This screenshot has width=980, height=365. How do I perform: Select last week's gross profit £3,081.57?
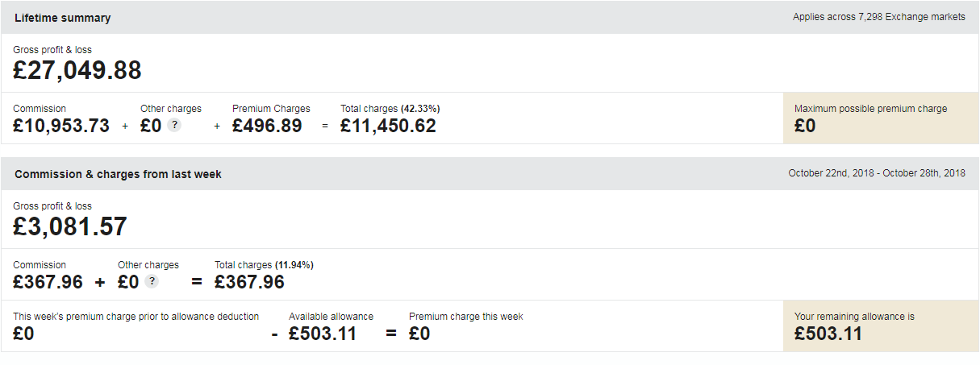[x=70, y=227]
